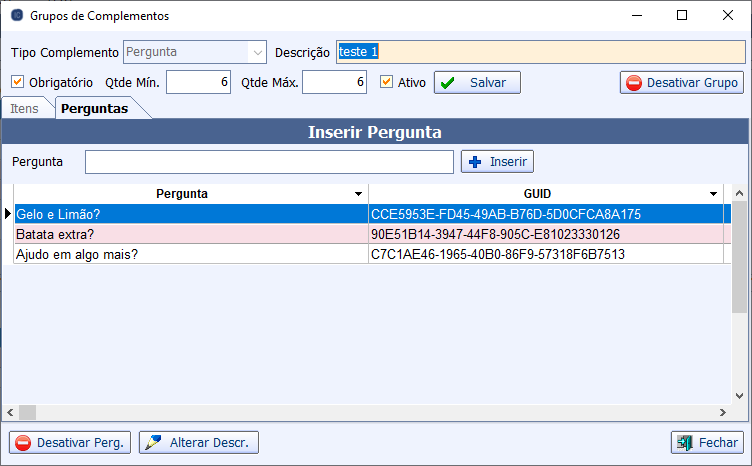Select the Batata extra? row
This screenshot has height=466, width=752.
coord(190,234)
